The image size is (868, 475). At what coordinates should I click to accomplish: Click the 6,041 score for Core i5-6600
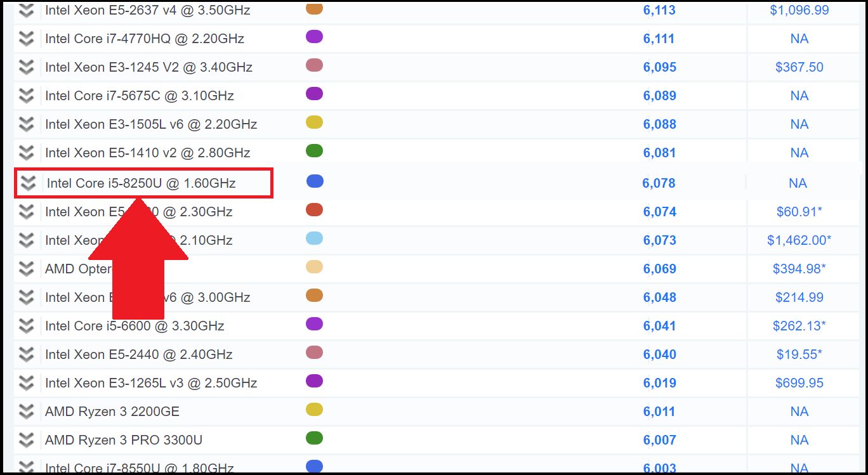[659, 325]
